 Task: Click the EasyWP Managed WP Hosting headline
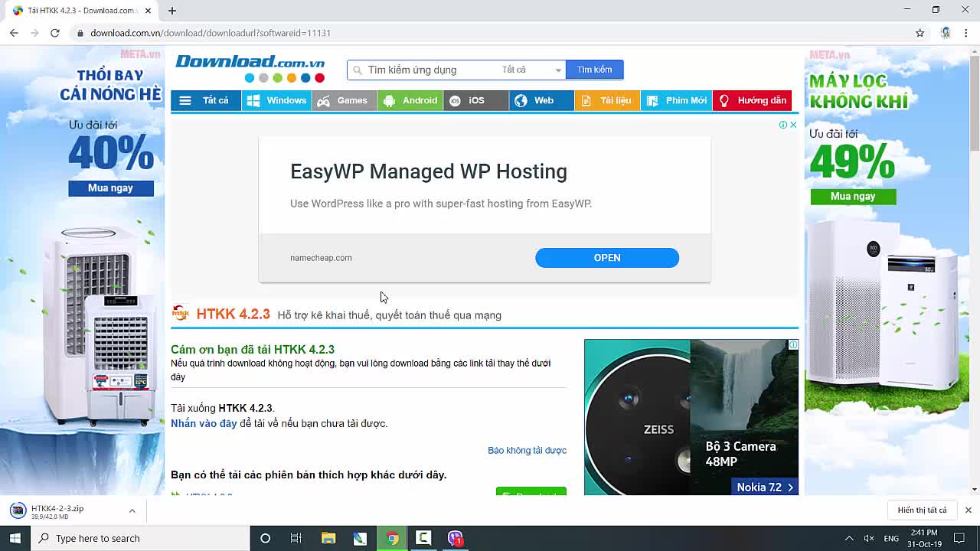(429, 171)
